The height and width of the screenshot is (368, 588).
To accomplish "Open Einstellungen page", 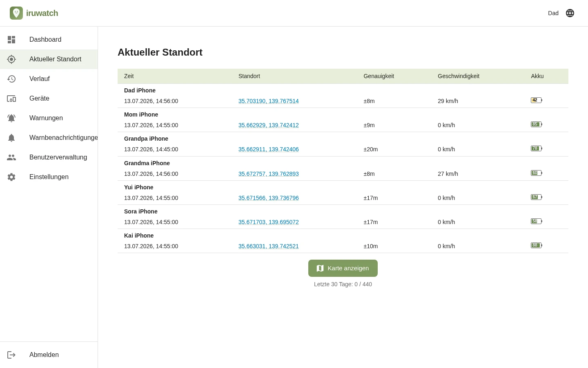I will 49,177.
